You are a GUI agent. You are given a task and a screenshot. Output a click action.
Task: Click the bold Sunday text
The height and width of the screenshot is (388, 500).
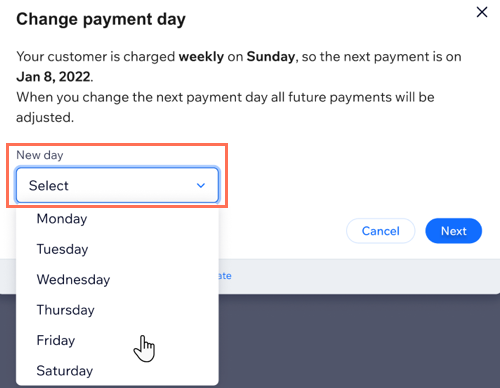(x=271, y=56)
